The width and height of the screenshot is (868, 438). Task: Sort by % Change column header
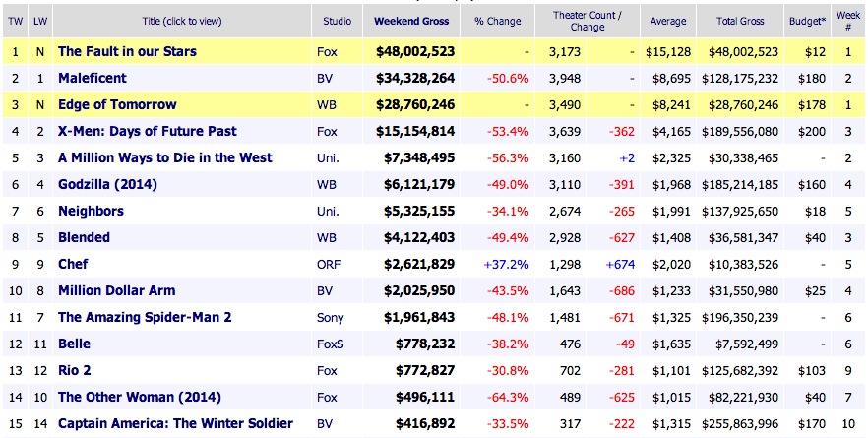coord(499,21)
